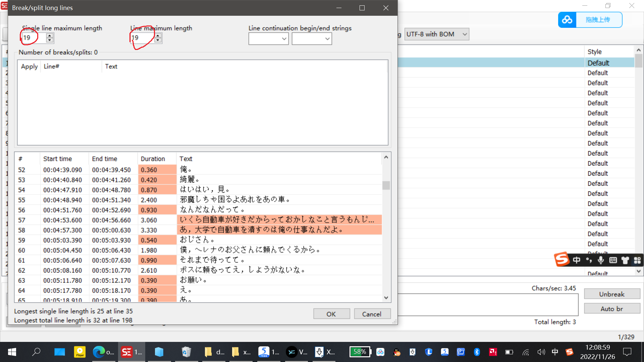Open the line continuation end string dropdown
644x362 pixels.
327,39
